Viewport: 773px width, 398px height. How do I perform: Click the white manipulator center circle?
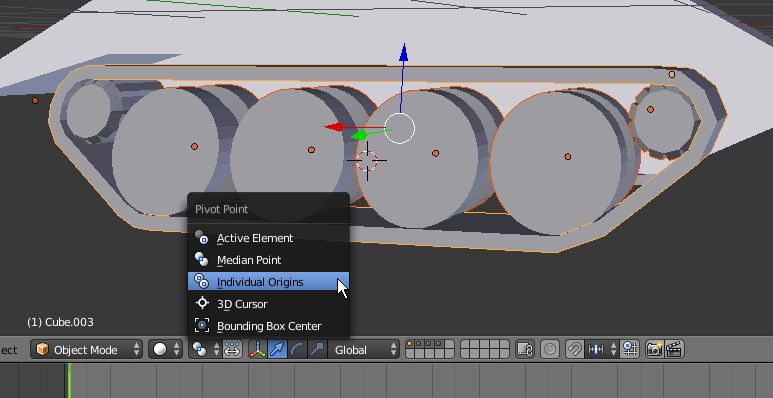click(399, 128)
